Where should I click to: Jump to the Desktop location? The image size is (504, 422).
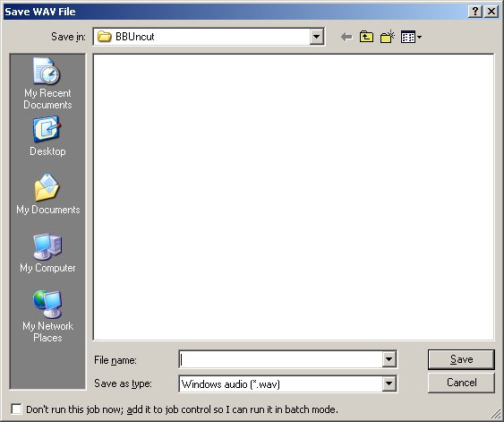click(47, 137)
